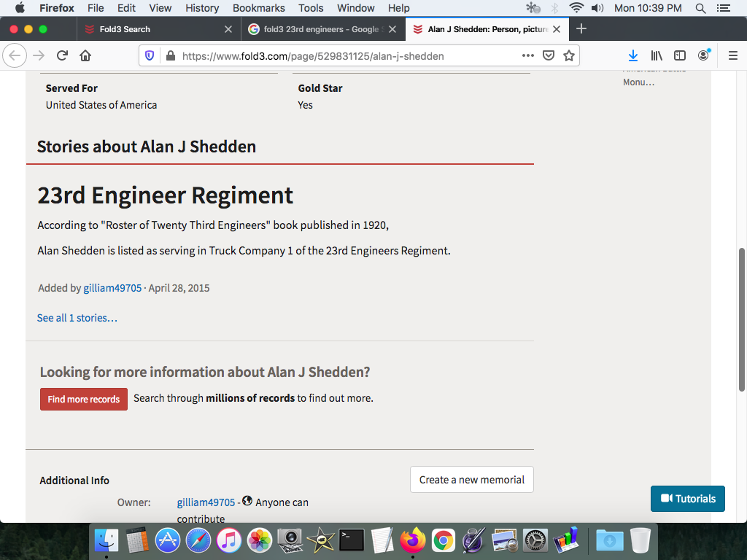
Task: Open the Tutorials video widget
Action: 687,499
